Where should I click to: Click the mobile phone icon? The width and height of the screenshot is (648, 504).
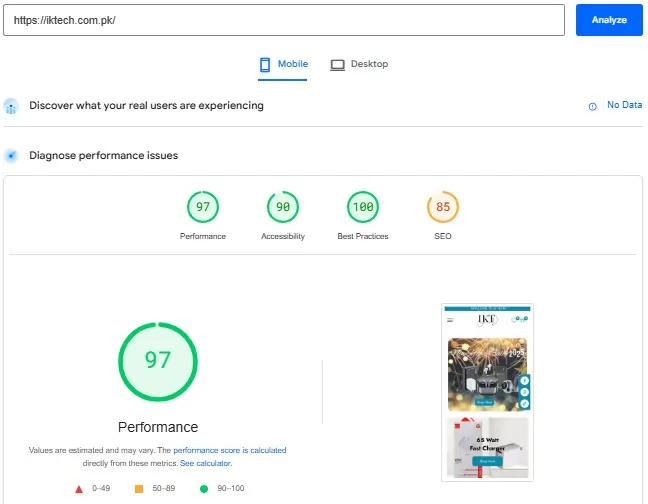click(265, 64)
